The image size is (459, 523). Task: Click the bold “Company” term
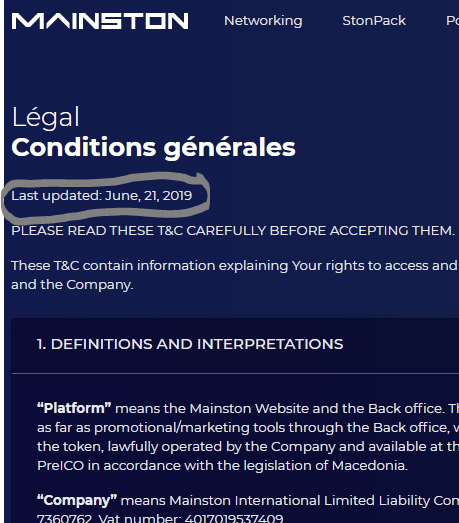77,500
